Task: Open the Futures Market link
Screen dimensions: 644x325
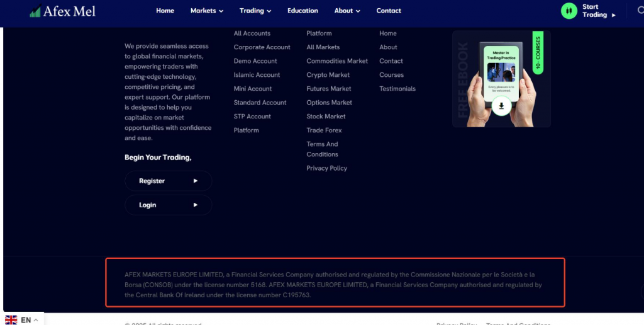Action: coord(328,89)
